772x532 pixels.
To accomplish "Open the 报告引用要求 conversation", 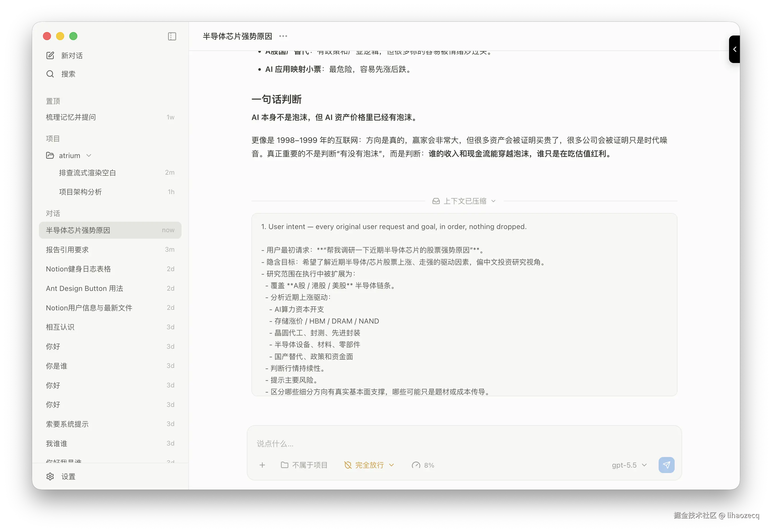I will pyautogui.click(x=110, y=250).
